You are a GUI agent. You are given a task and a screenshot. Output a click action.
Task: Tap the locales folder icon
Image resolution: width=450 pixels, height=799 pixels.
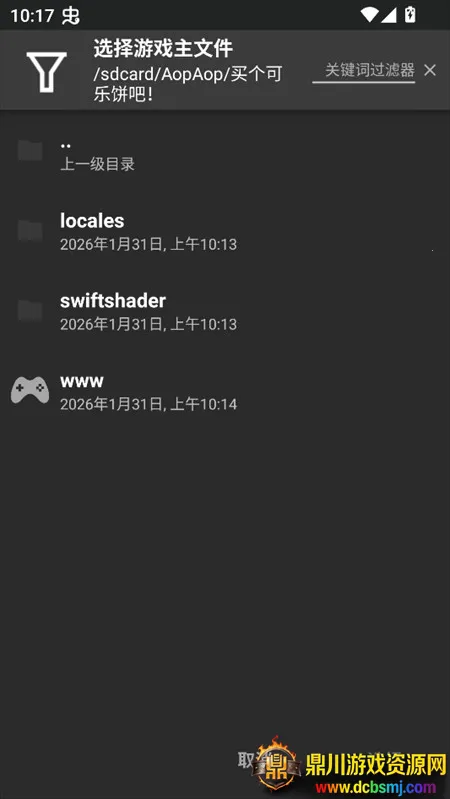pyautogui.click(x=30, y=230)
